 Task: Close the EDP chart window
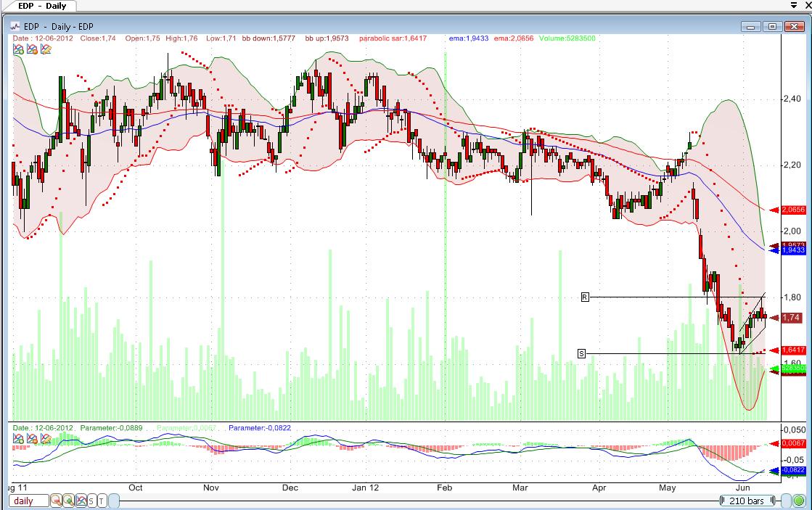pyautogui.click(x=794, y=26)
